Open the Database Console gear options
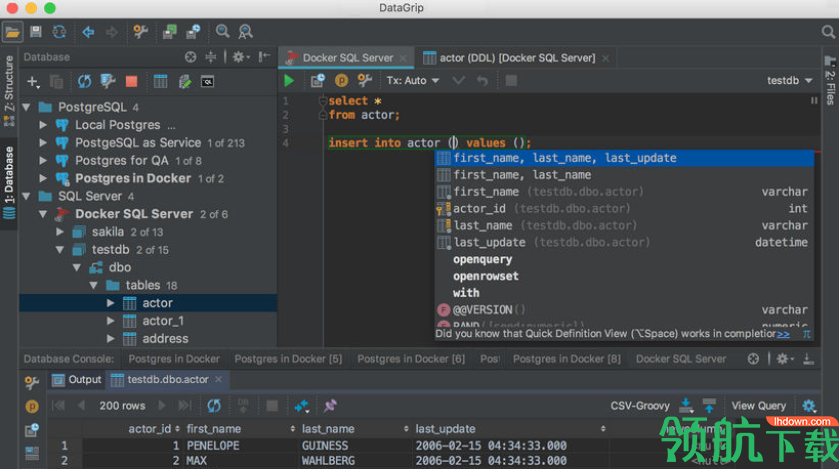Viewport: 839px width, 469px height. click(x=784, y=359)
